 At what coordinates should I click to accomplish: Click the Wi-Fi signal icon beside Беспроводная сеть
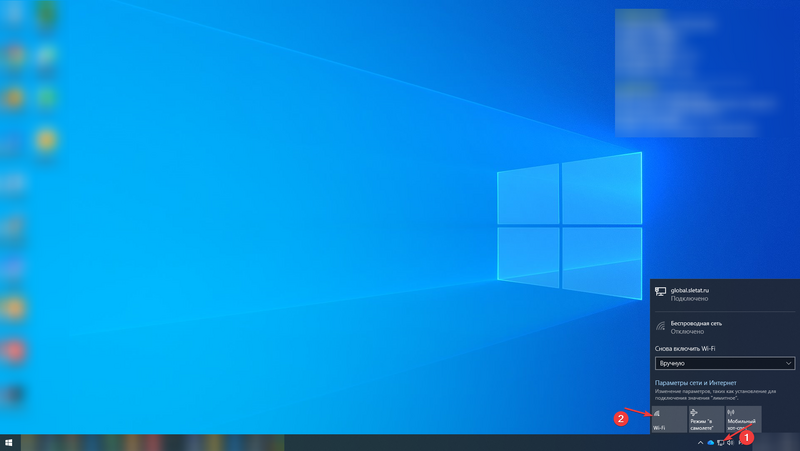[660, 327]
